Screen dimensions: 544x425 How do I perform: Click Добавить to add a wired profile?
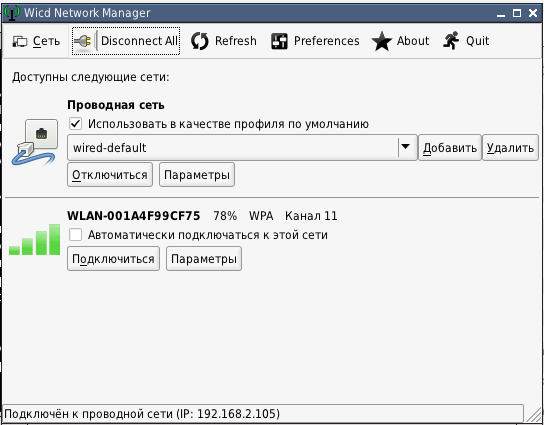click(450, 148)
